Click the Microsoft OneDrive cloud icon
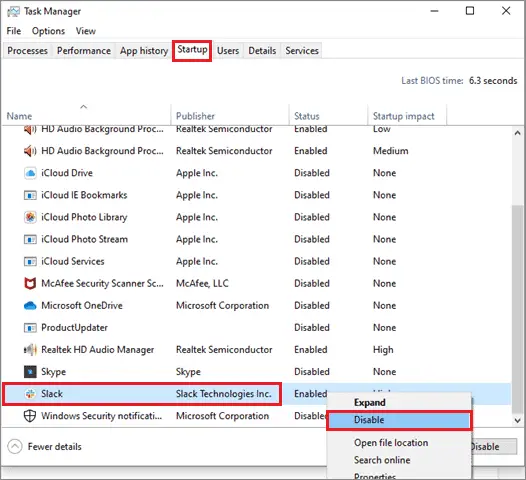Image resolution: width=526 pixels, height=480 pixels. pos(30,306)
